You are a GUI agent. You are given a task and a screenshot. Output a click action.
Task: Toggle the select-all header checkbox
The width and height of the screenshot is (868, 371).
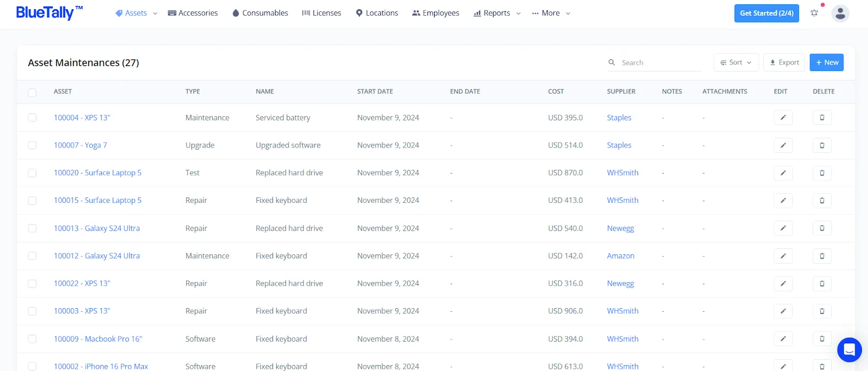coord(33,92)
